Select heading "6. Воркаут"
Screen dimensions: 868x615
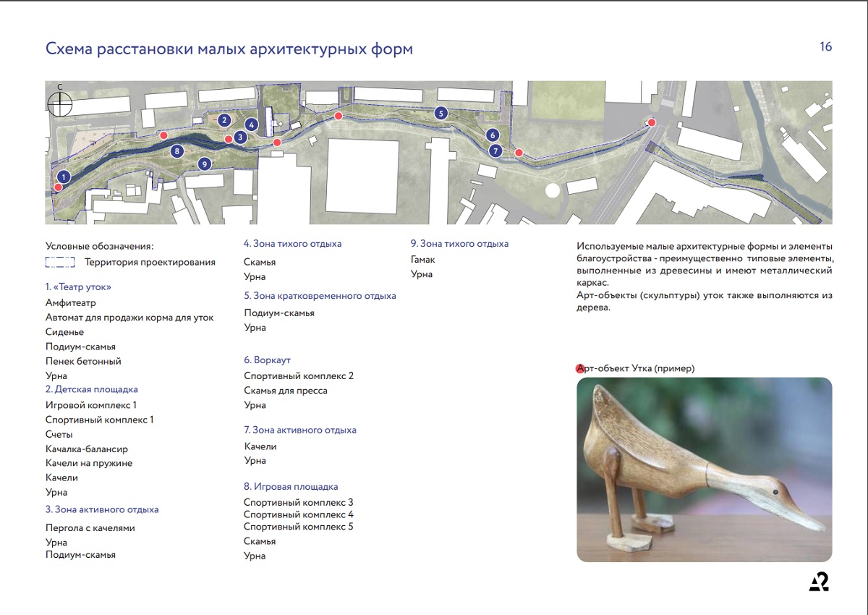267,360
